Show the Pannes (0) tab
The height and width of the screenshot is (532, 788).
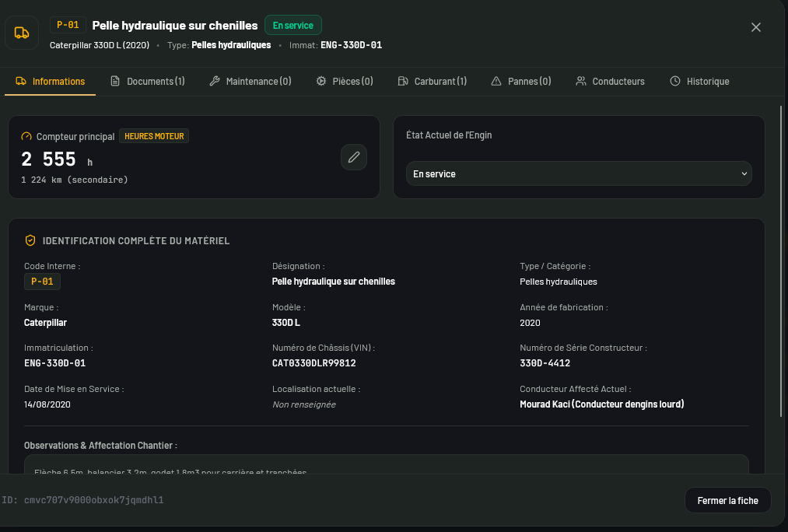click(x=521, y=82)
